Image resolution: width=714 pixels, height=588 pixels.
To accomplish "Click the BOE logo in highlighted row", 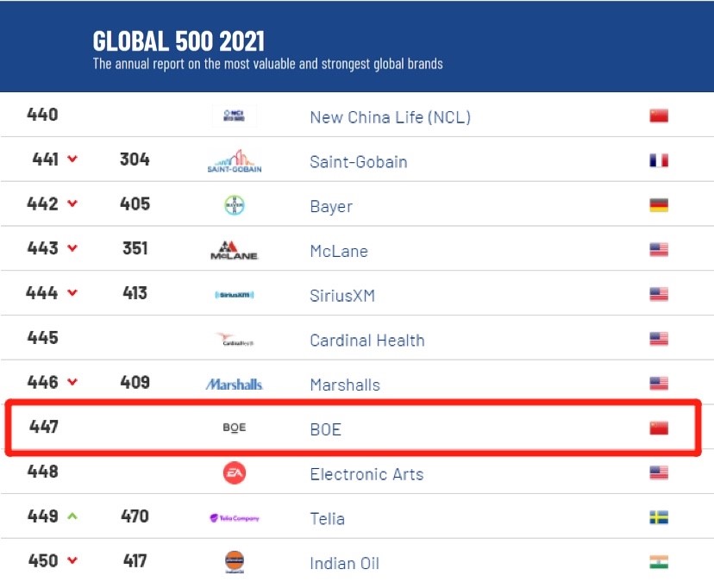I will [234, 428].
